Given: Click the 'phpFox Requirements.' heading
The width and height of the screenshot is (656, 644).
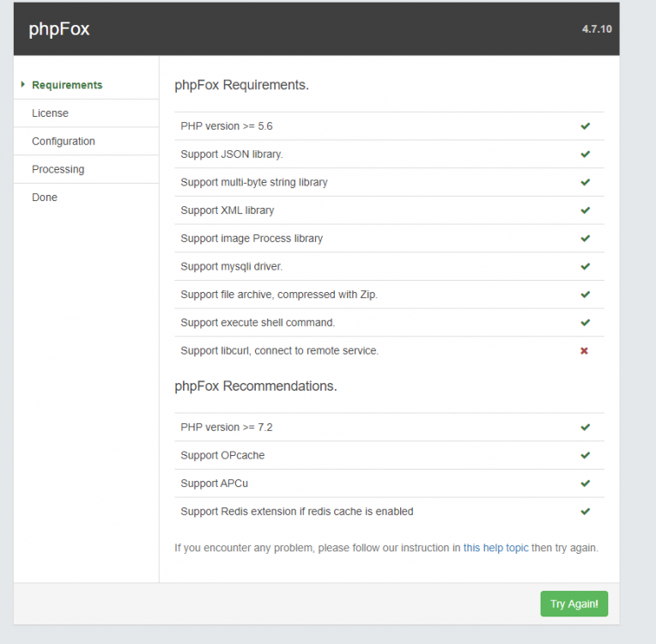Looking at the screenshot, I should click(x=241, y=85).
